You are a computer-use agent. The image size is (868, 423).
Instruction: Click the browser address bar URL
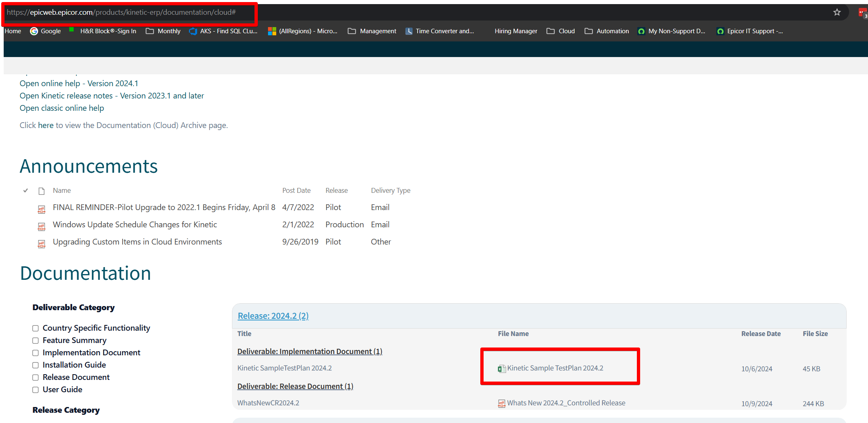point(121,12)
